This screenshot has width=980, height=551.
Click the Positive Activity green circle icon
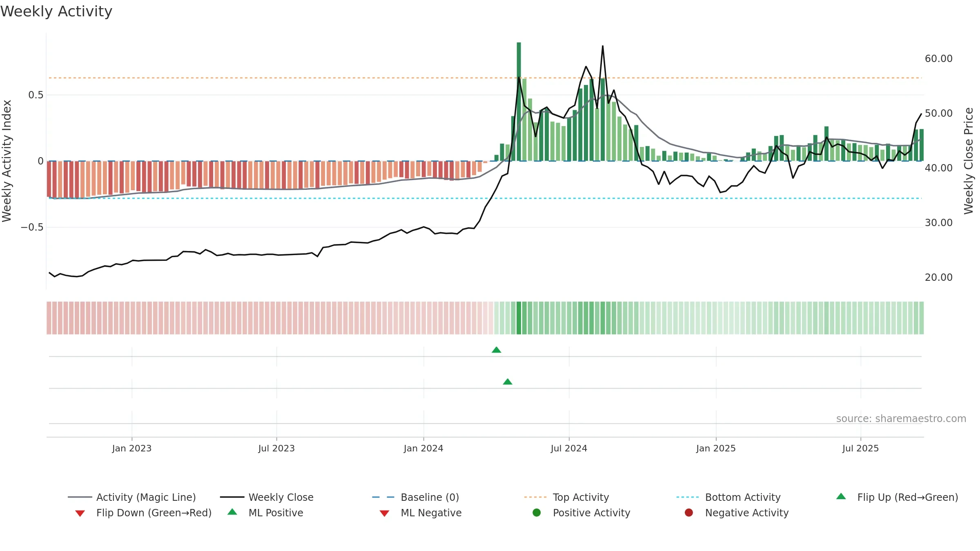point(537,513)
